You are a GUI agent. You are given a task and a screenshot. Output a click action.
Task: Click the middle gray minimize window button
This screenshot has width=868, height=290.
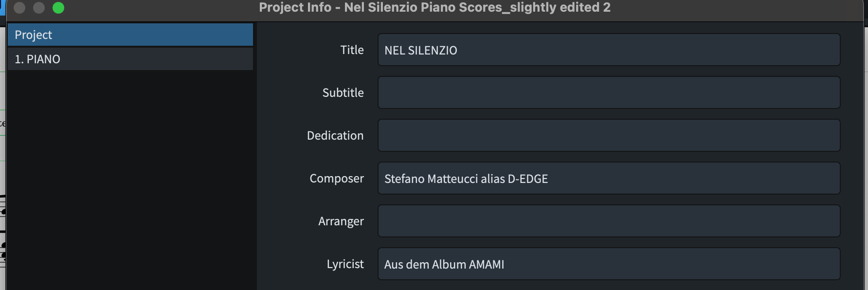(39, 8)
